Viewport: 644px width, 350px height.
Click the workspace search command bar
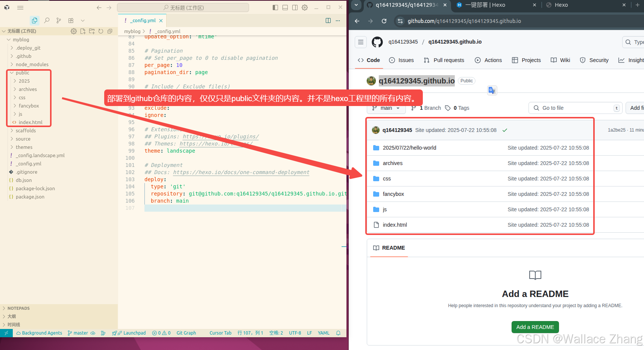[x=183, y=8]
